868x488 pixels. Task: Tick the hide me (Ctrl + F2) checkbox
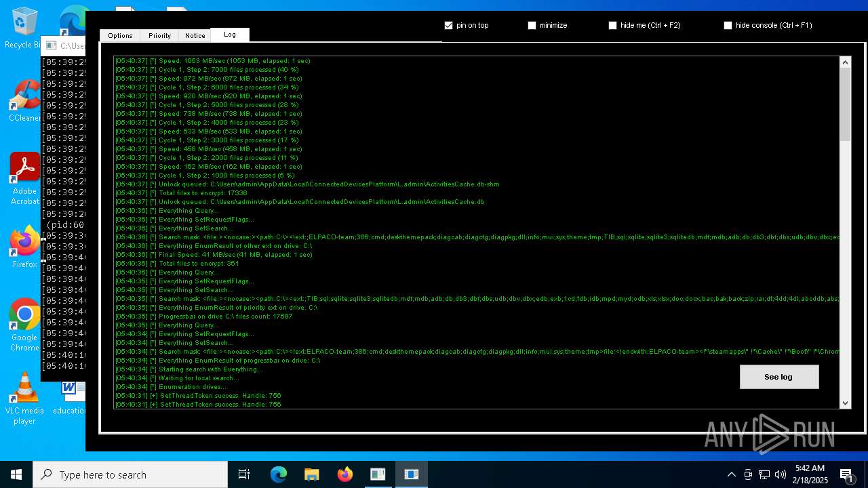[x=612, y=25]
